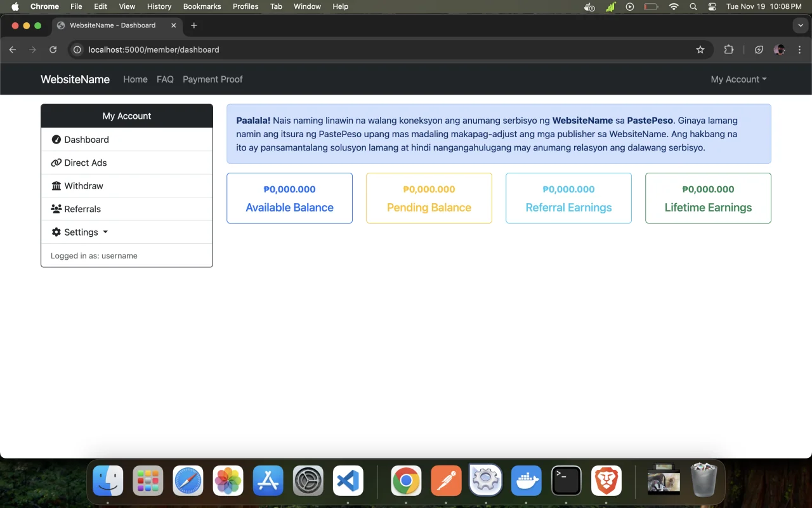The height and width of the screenshot is (508, 812).
Task: Reload the page
Action: pos(53,50)
